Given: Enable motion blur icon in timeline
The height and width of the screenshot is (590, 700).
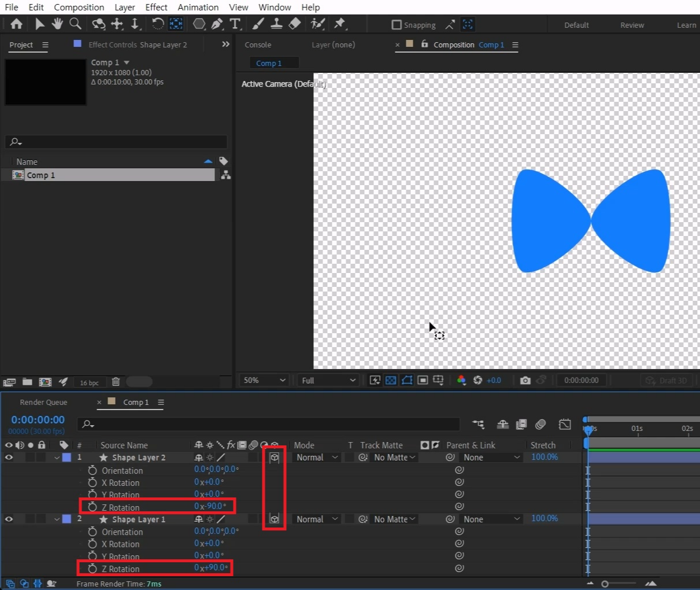Looking at the screenshot, I should tap(540, 424).
